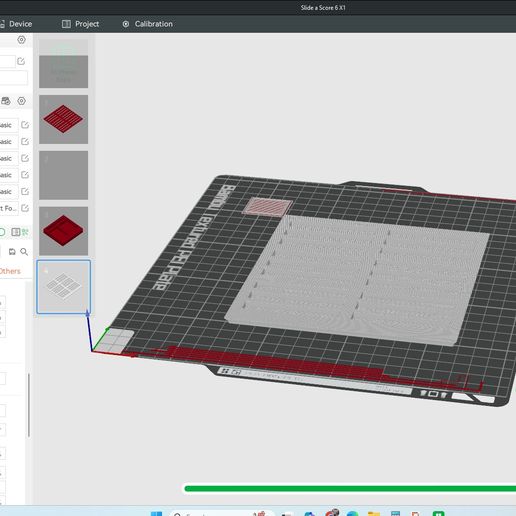Open the Calibration tab
Image resolution: width=516 pixels, height=516 pixels.
pyautogui.click(x=147, y=24)
